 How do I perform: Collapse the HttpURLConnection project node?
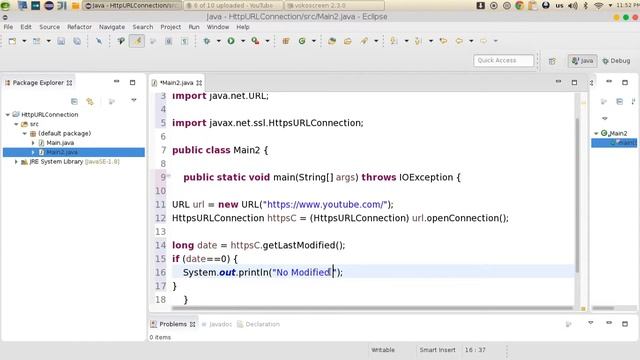(x=8, y=115)
